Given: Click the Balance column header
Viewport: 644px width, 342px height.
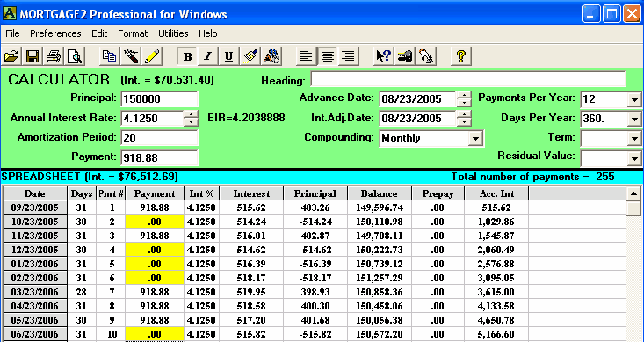Looking at the screenshot, I should coord(380,193).
